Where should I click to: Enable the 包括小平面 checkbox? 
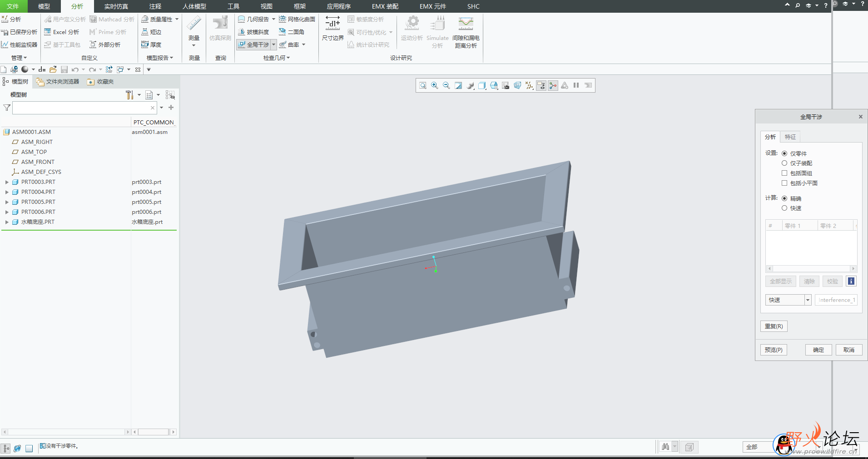point(784,183)
